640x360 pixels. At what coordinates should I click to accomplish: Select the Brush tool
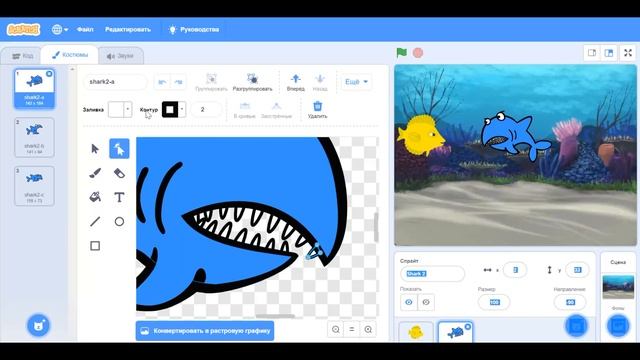coord(95,173)
